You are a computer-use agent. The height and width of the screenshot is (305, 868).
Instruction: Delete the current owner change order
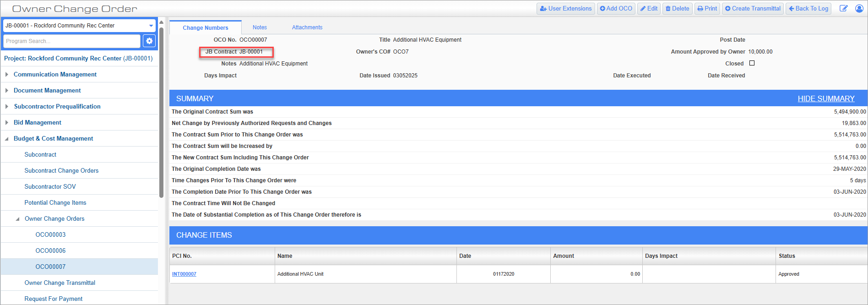click(x=677, y=9)
